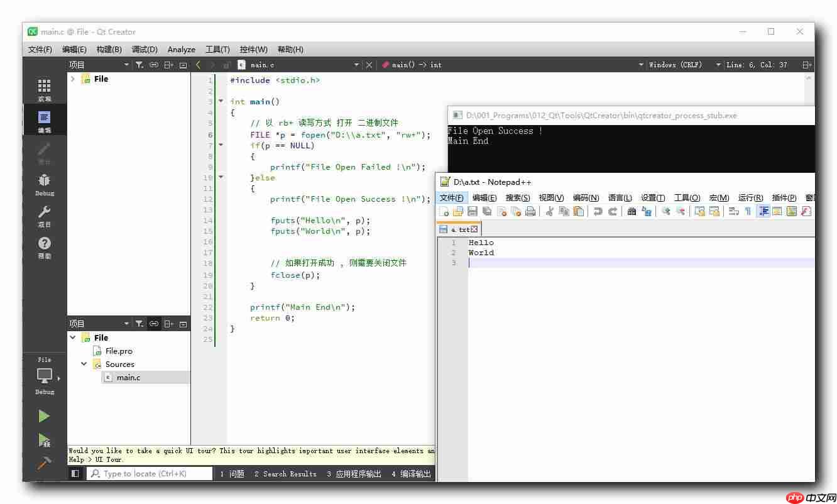Click the Type to locate search field
The image size is (837, 504).
pos(150,474)
